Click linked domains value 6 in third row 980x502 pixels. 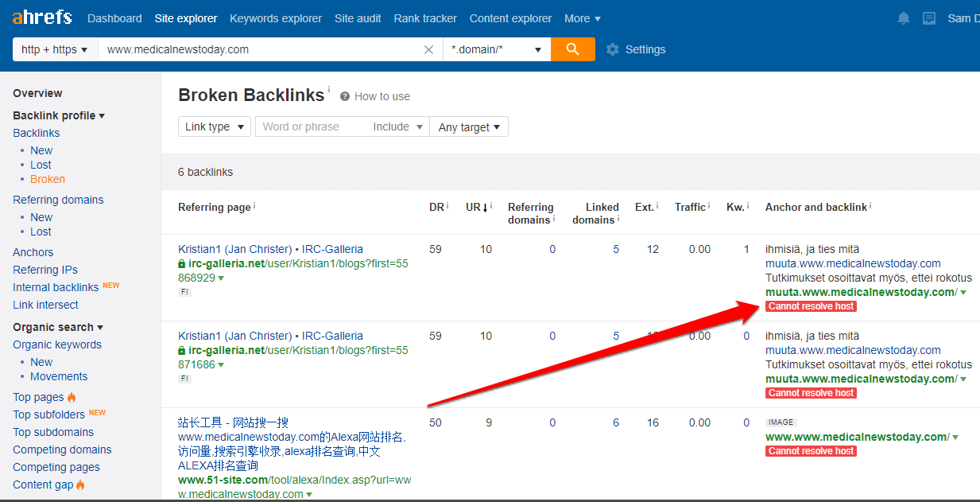pyautogui.click(x=616, y=422)
